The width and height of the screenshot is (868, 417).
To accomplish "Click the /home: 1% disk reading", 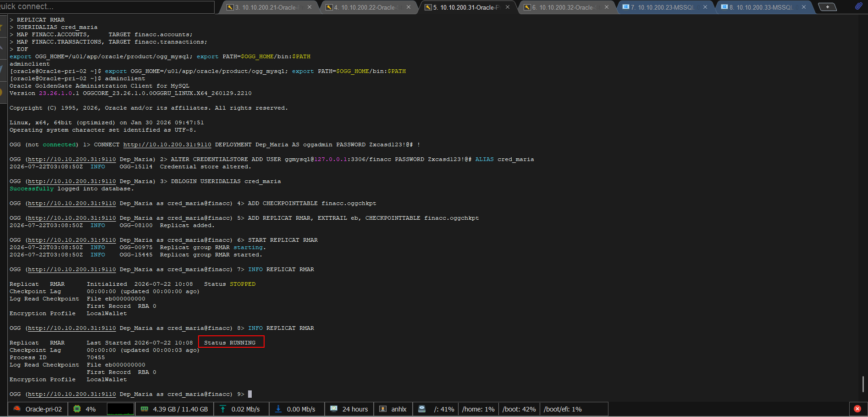I will pos(478,409).
